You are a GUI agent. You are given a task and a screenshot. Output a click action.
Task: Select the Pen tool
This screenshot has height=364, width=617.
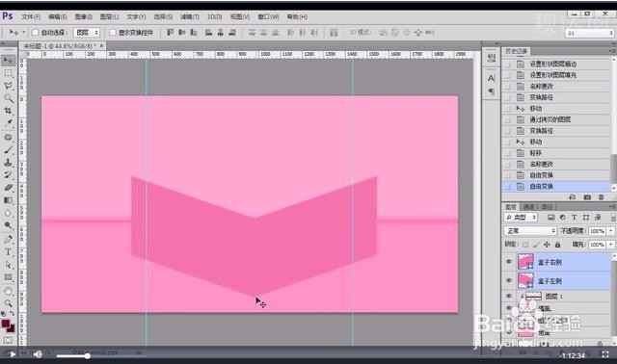click(x=8, y=239)
